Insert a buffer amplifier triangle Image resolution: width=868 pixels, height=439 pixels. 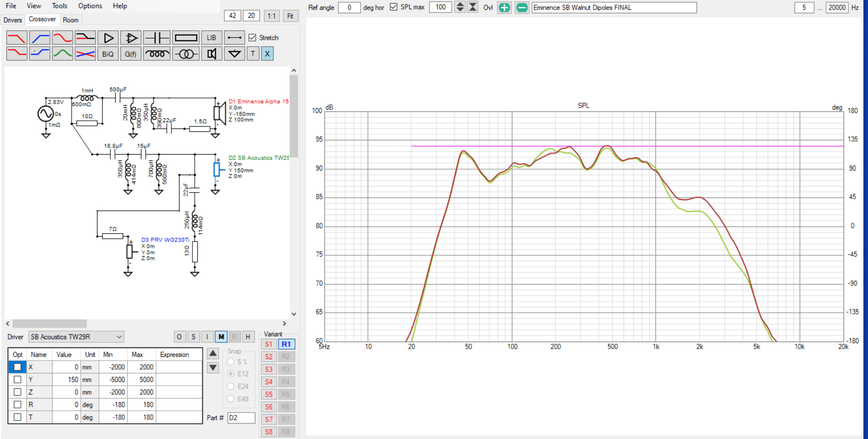108,37
